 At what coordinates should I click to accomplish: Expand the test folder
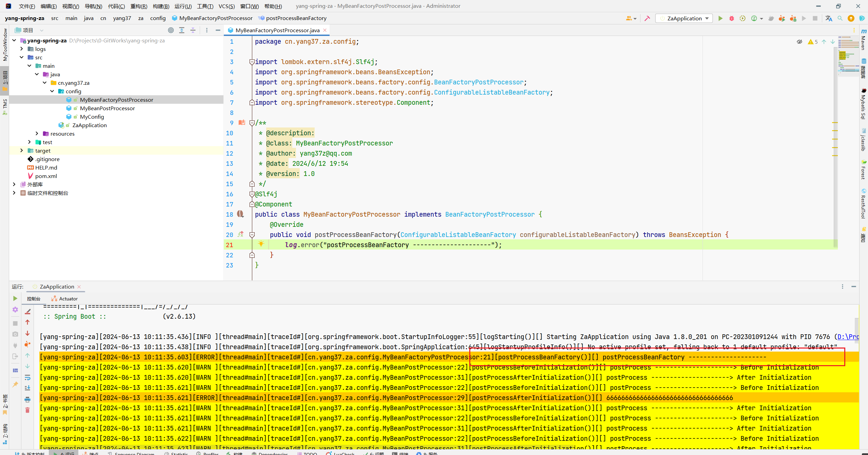click(29, 142)
